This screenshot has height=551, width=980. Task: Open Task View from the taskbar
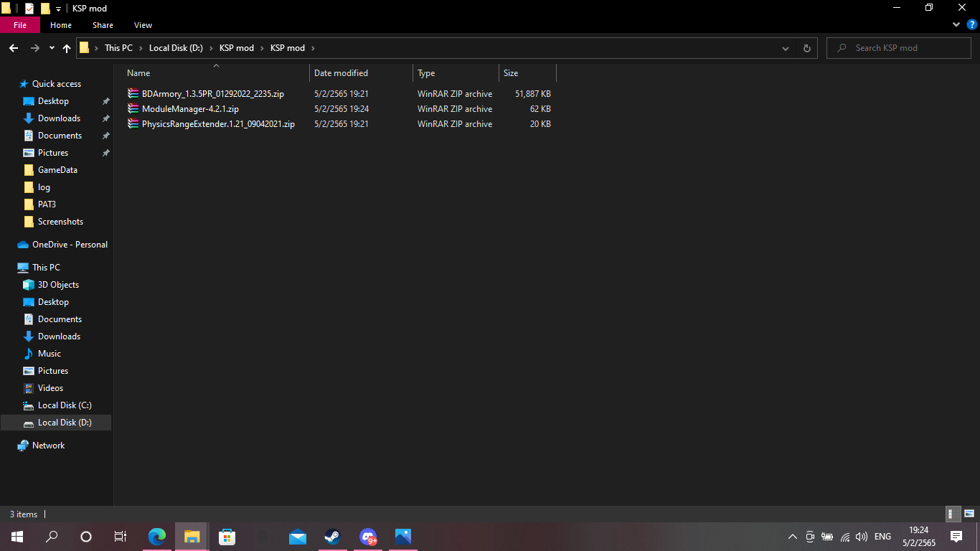click(x=121, y=537)
